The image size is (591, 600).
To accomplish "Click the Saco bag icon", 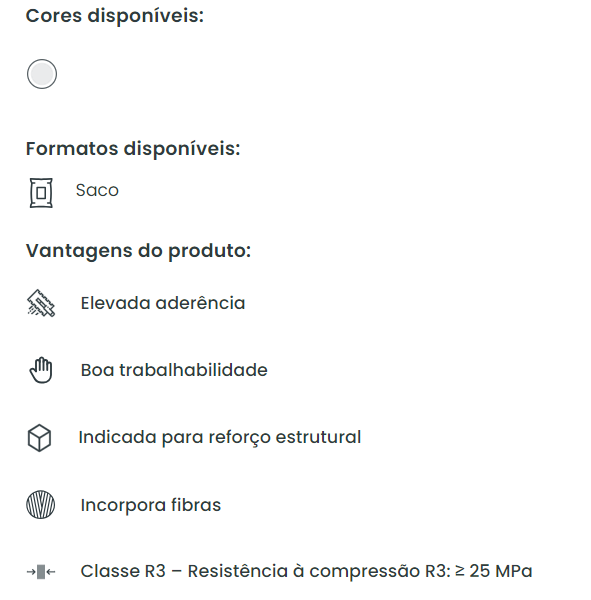I will (41, 192).
